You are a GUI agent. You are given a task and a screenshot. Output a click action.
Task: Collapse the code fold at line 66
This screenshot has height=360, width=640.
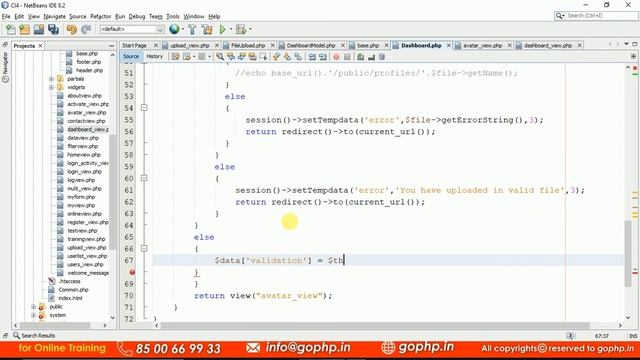[144, 248]
